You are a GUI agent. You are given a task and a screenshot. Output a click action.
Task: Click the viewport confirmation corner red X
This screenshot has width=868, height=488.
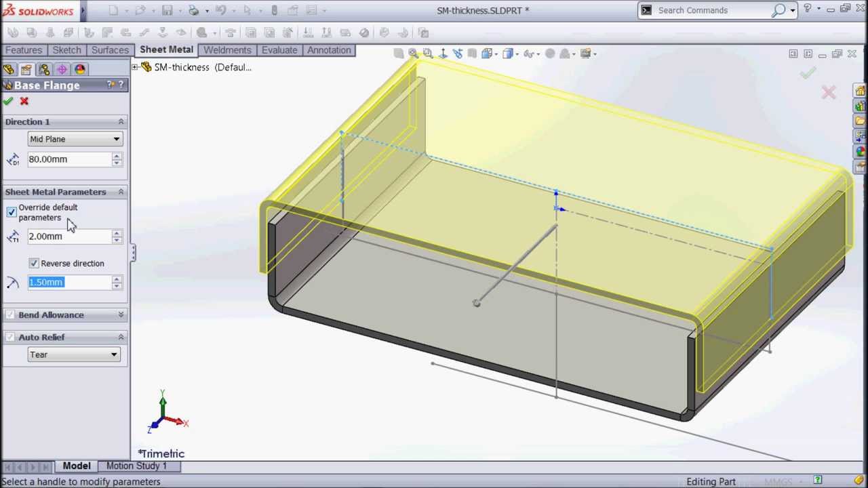point(829,93)
